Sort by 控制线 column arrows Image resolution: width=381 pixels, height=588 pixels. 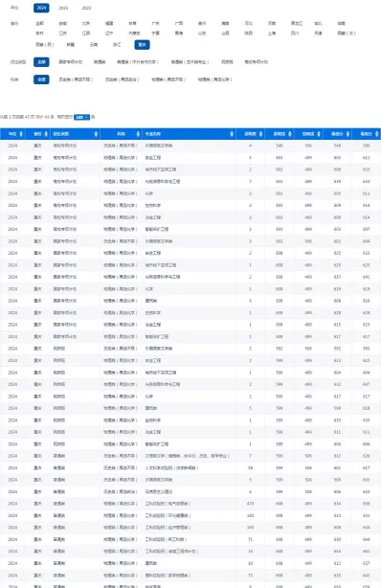pyautogui.click(x=319, y=134)
